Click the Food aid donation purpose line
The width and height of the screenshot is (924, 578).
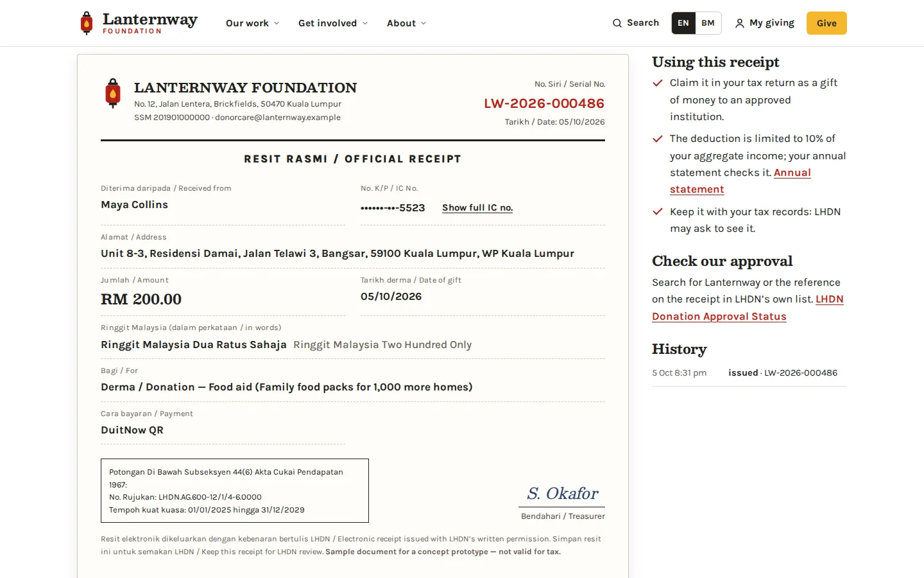pyautogui.click(x=287, y=387)
